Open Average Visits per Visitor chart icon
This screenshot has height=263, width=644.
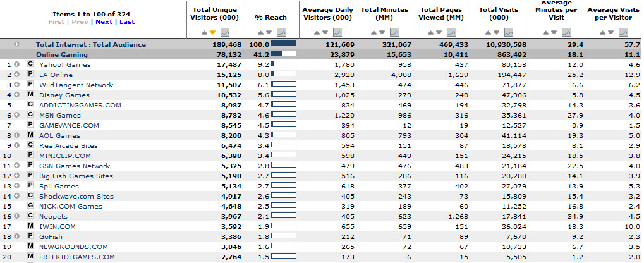pyautogui.click(x=623, y=32)
